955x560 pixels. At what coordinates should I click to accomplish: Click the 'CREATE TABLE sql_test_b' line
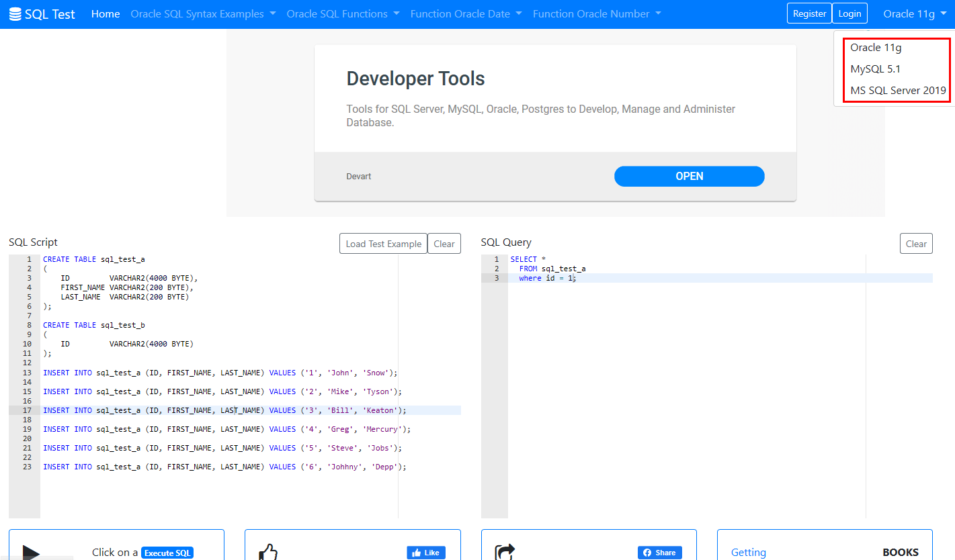[93, 325]
